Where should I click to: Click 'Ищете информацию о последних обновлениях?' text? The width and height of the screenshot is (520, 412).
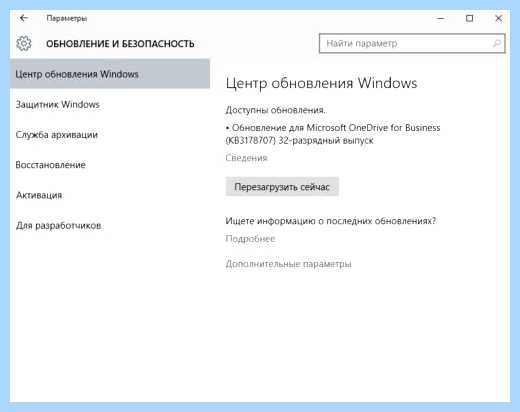331,221
